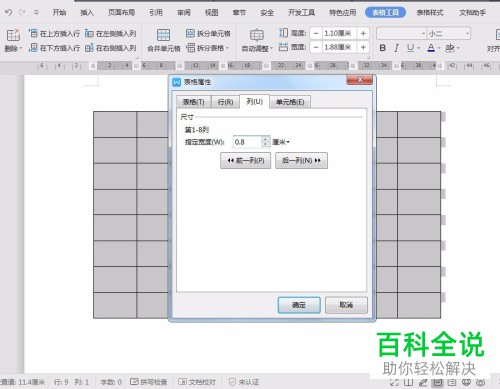The height and width of the screenshot is (389, 500).
Task: Toggle Underline formatting
Action: [410, 48]
